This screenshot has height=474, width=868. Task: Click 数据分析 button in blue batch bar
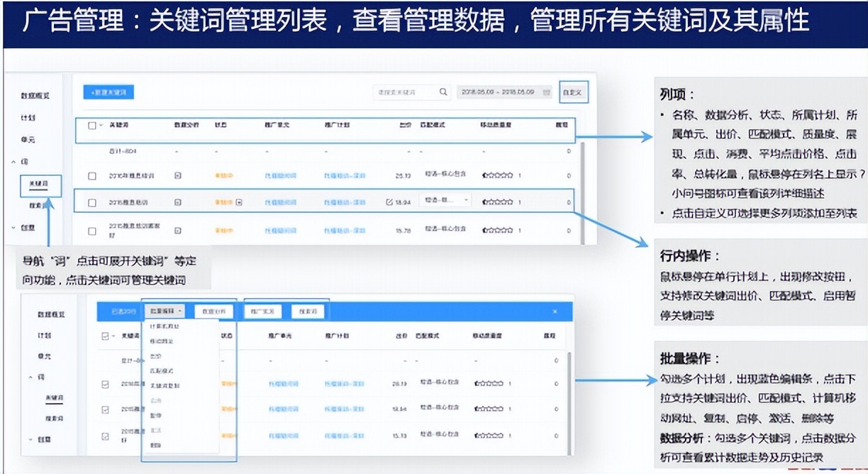213,311
